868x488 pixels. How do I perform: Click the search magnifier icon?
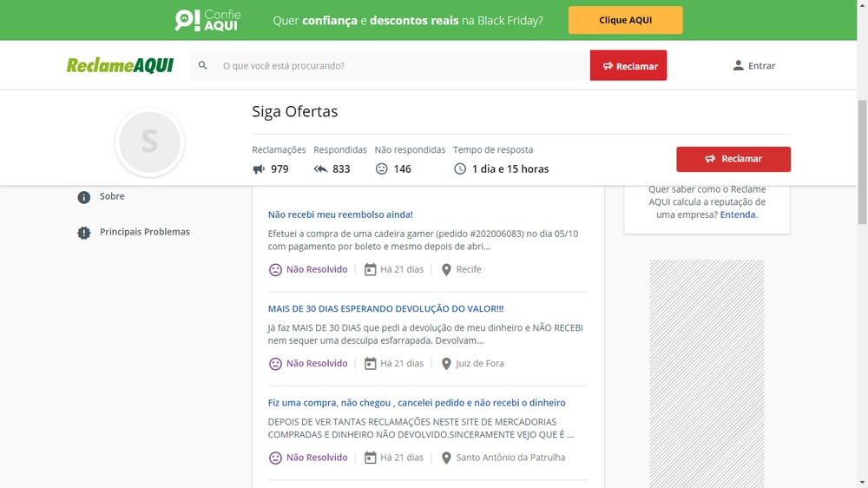(x=202, y=65)
